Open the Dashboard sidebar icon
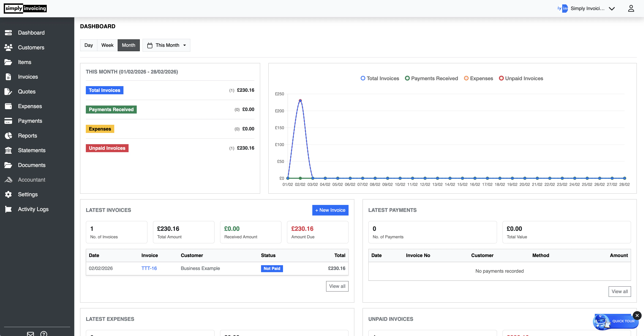This screenshot has height=336, width=644. (8, 33)
